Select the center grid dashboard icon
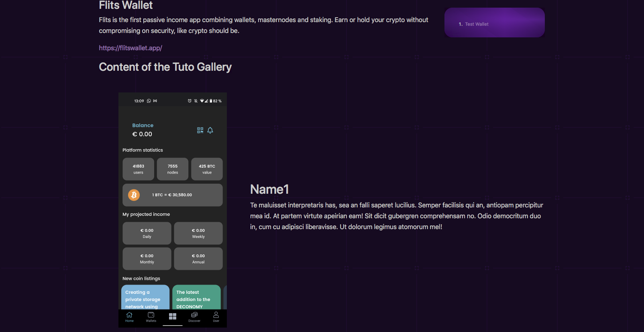The width and height of the screenshot is (644, 332). (x=173, y=316)
